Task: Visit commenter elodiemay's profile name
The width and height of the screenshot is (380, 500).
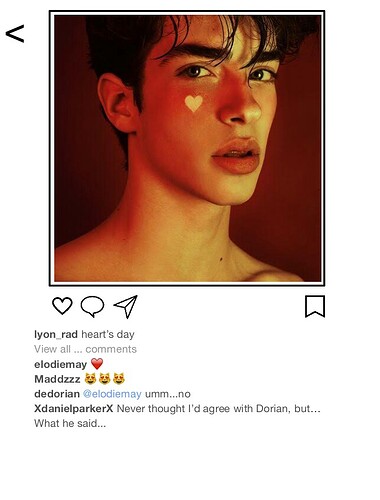Action: coord(60,364)
